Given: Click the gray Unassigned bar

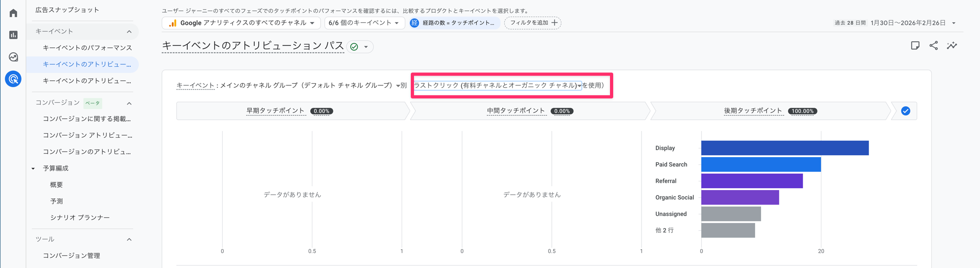Looking at the screenshot, I should (731, 214).
